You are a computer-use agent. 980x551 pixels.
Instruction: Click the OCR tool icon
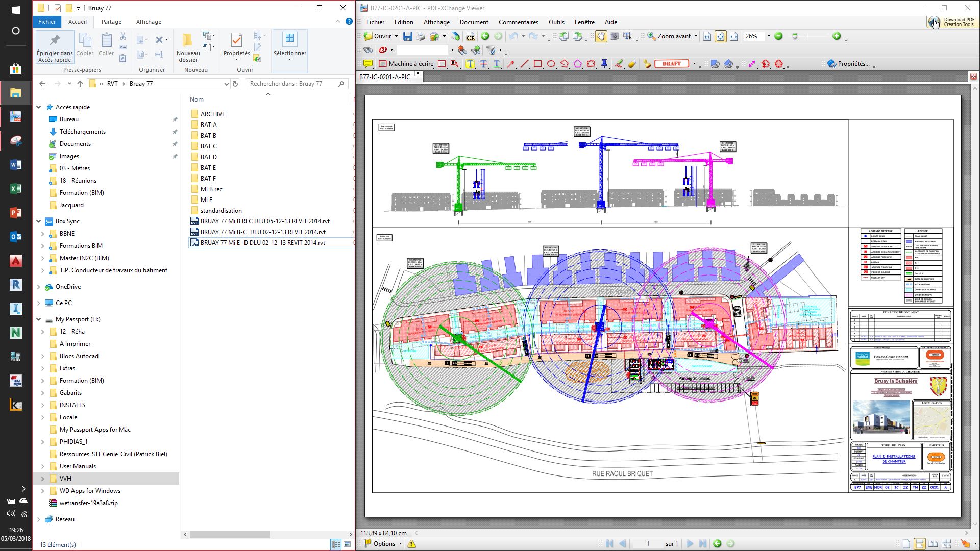(471, 36)
